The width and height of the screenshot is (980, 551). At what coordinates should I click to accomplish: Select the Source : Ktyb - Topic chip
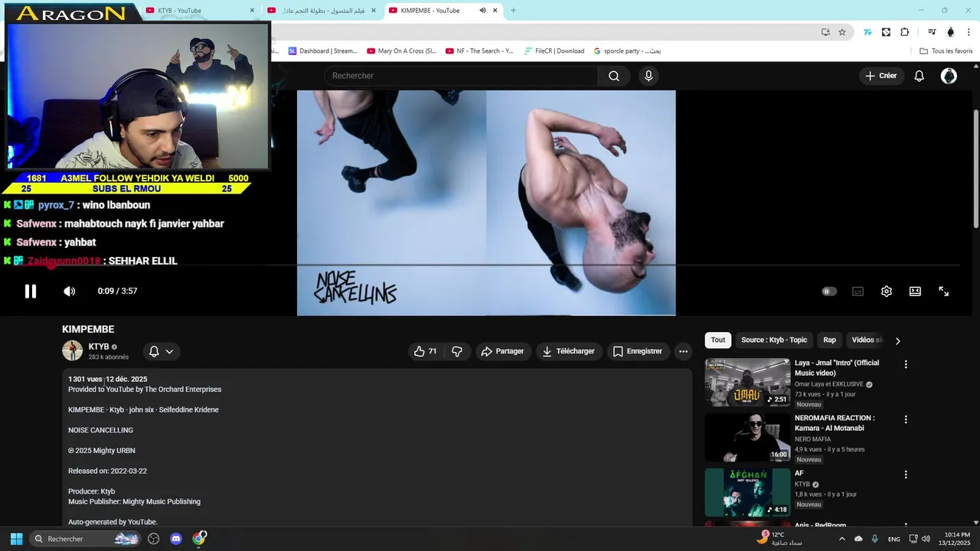774,340
